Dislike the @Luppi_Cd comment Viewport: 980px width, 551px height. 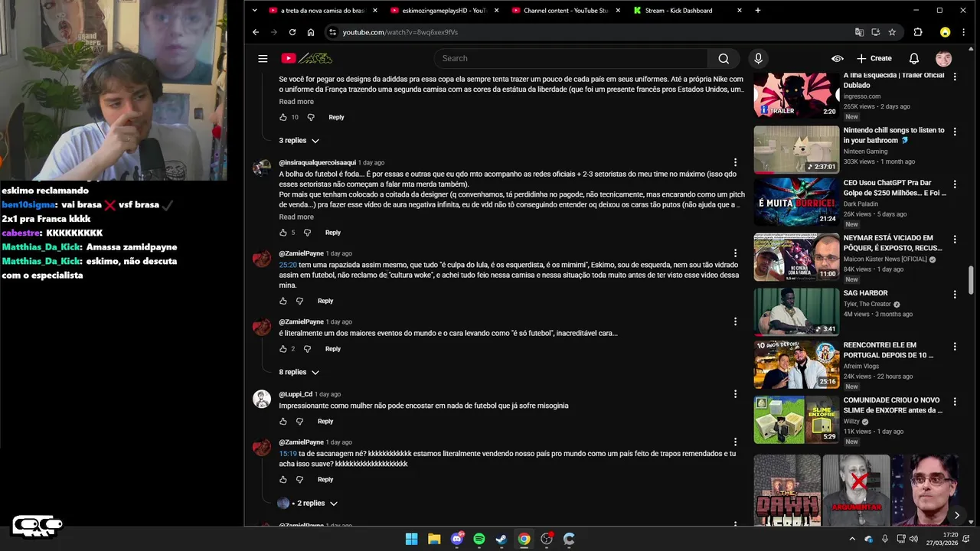(299, 422)
